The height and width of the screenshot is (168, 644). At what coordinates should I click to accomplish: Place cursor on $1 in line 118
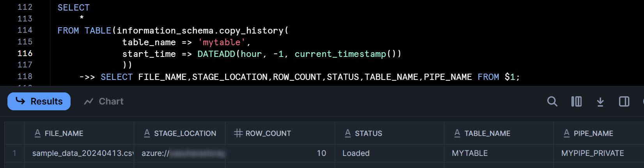510,77
